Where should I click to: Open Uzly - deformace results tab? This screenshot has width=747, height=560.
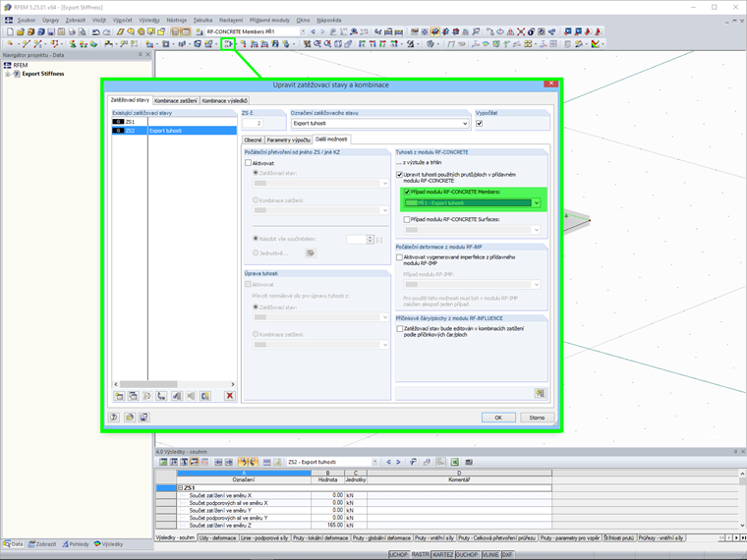[218, 538]
